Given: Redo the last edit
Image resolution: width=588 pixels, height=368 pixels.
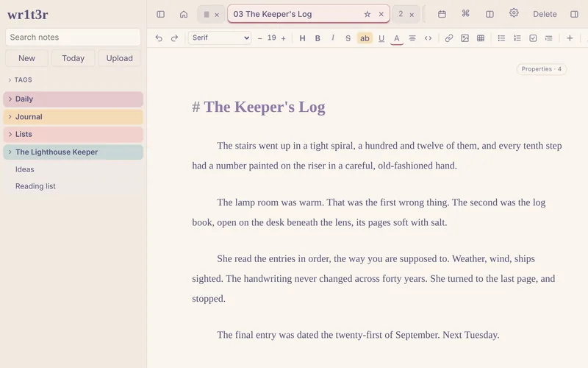Looking at the screenshot, I should [x=174, y=38].
